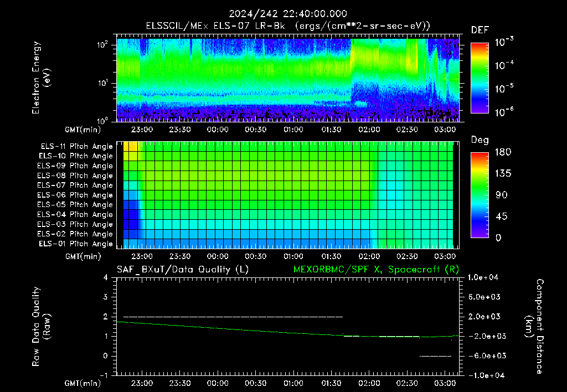Select the ELS-03 Pitch Angle row label
567x392 pixels.
tap(75, 225)
